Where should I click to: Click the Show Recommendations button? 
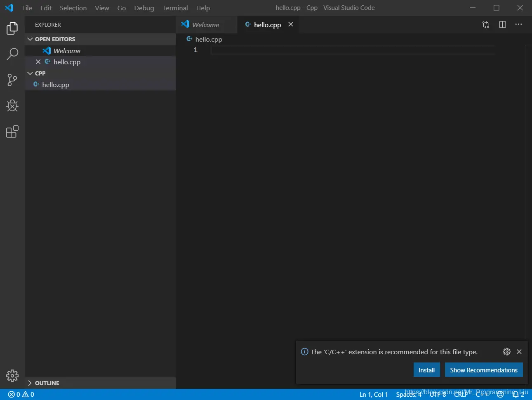484,370
